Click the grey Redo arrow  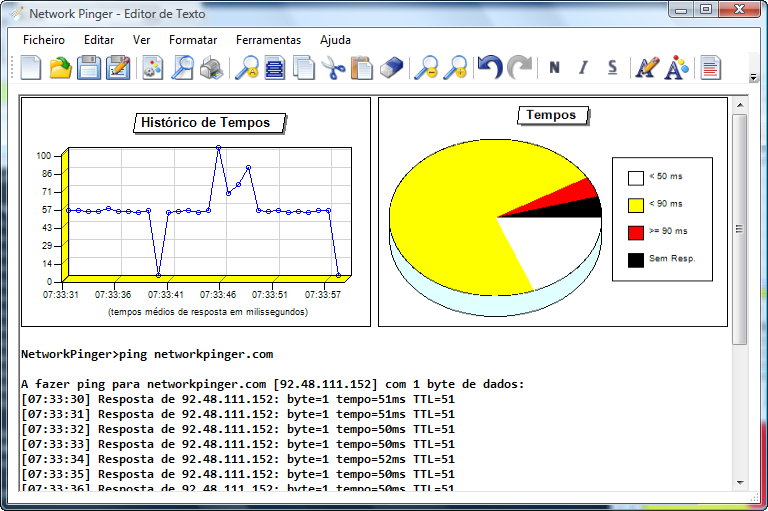point(519,68)
